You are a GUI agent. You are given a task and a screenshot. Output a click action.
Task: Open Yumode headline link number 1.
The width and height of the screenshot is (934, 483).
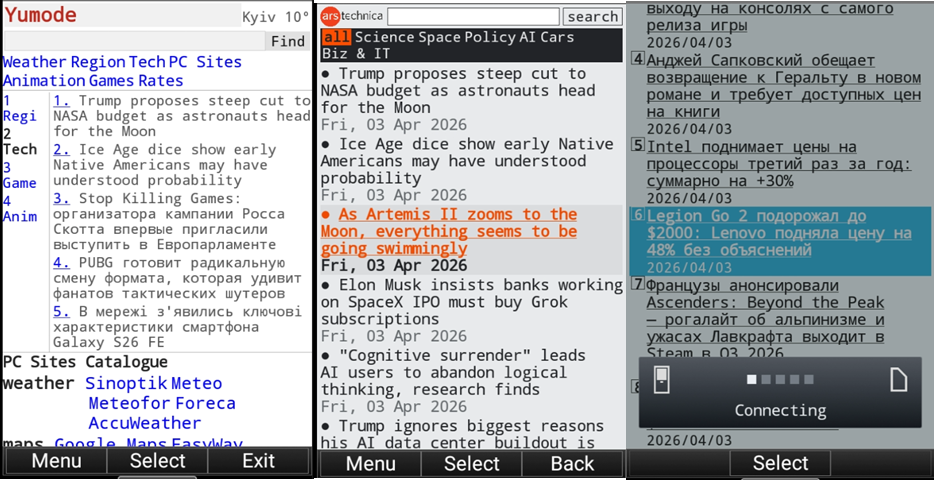[61, 101]
